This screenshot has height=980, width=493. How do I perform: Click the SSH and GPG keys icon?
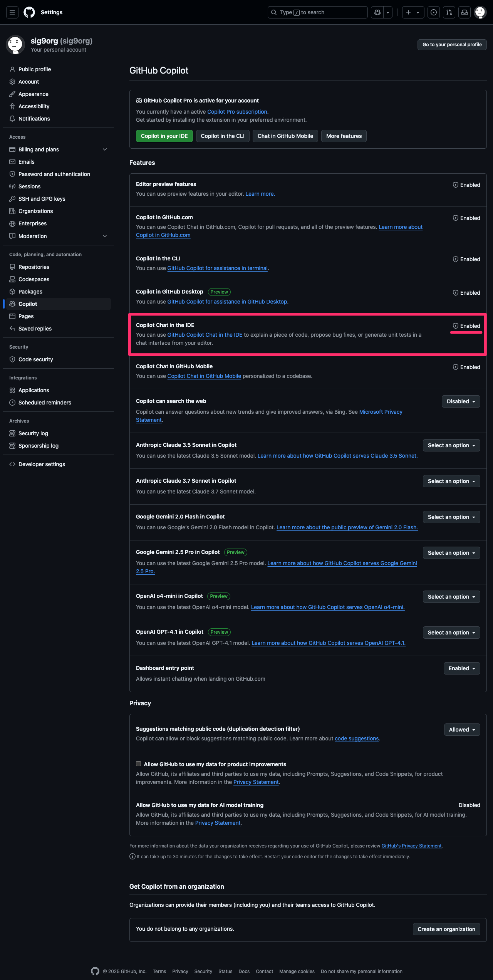(12, 199)
